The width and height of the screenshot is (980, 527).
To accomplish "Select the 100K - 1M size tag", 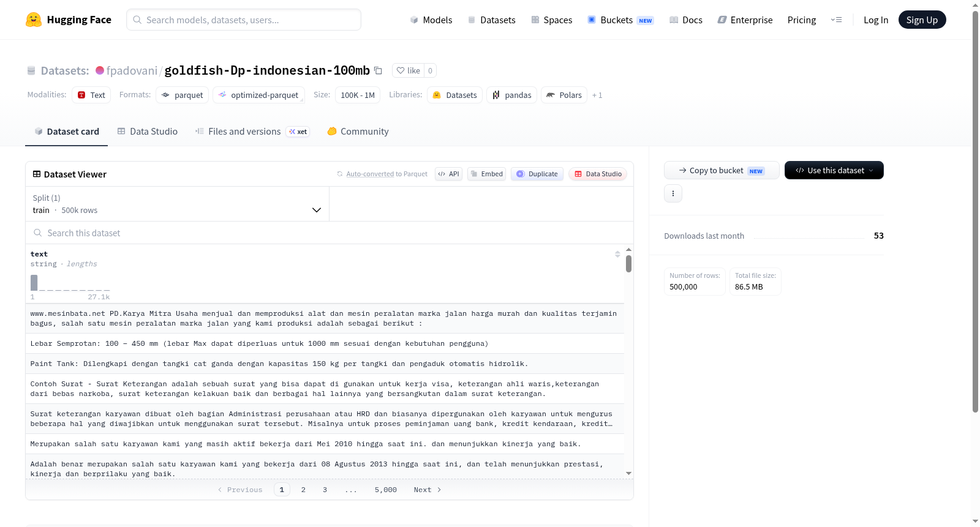I will point(358,95).
